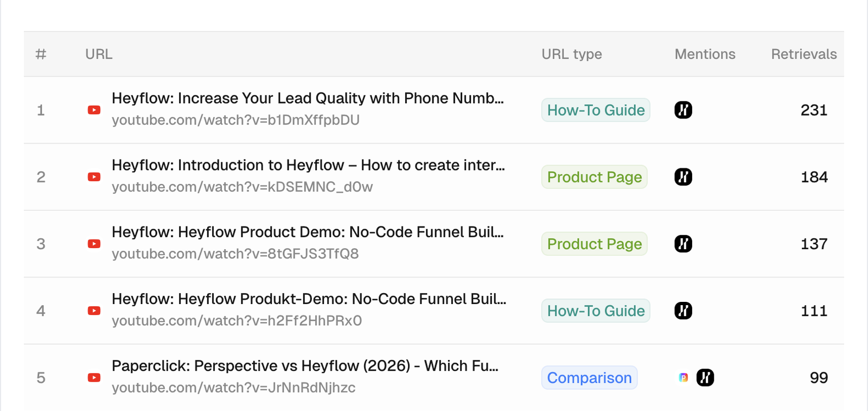868x411 pixels.
Task: Click URL youtube.com/watch?v=b1DmXffpbDU
Action: 235,120
